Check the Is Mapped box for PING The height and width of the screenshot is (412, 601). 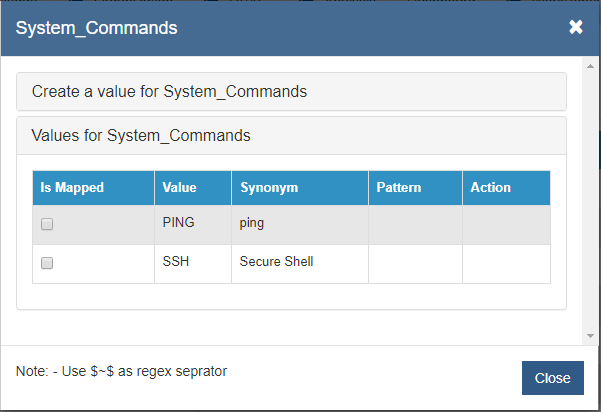pos(47,225)
